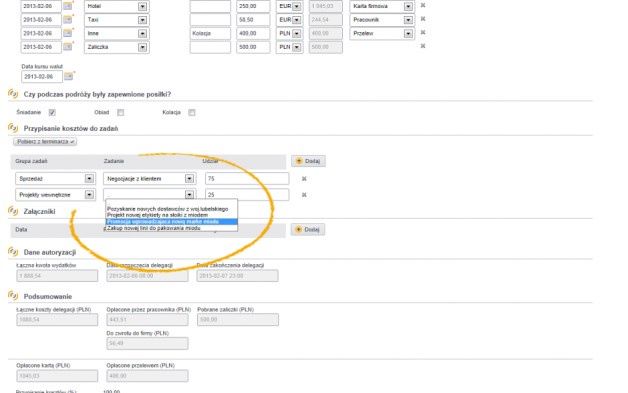
Task: Delete the Inne expense row
Action: click(x=423, y=33)
